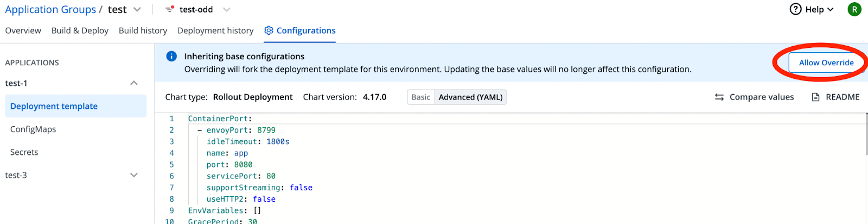Click the Allow Override button
Screen dimensions: 868x224
click(x=826, y=63)
